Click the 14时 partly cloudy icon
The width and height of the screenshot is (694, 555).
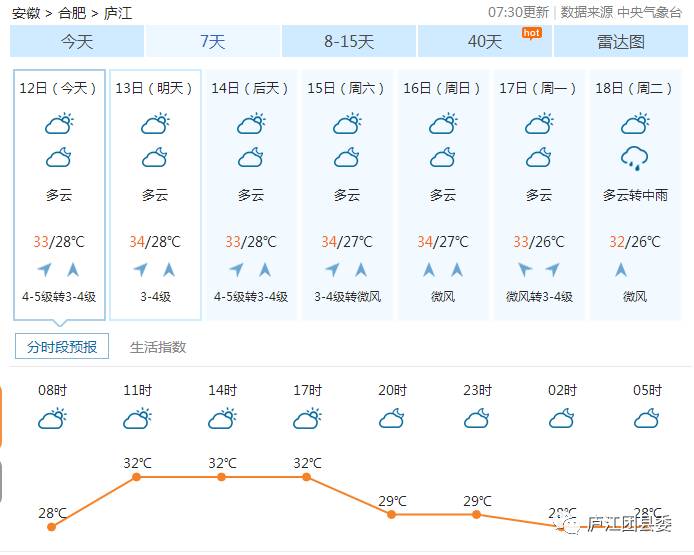pos(222,419)
